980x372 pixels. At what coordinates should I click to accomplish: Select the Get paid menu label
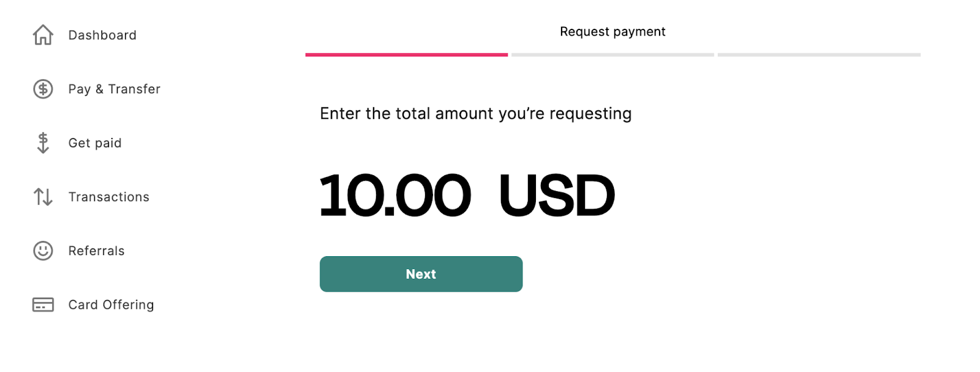[95, 143]
